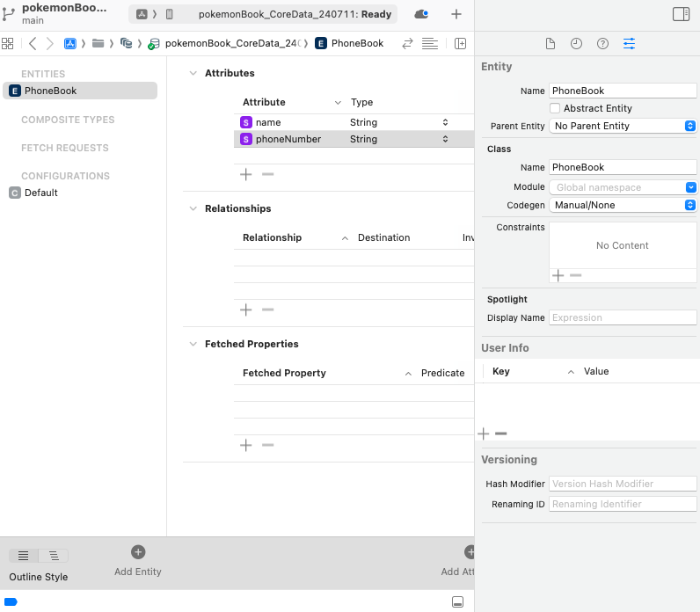Show the History inspector
Image resolution: width=700 pixels, height=612 pixels.
[576, 43]
